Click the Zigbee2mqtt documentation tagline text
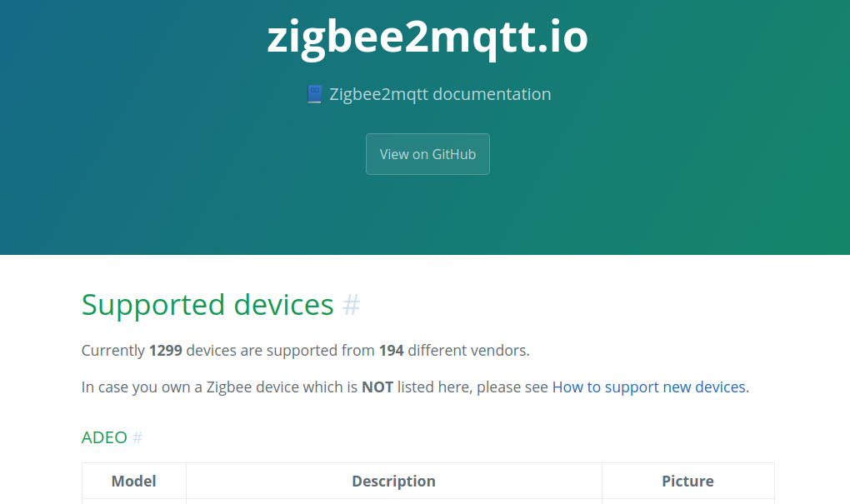This screenshot has height=504, width=850. click(x=440, y=94)
